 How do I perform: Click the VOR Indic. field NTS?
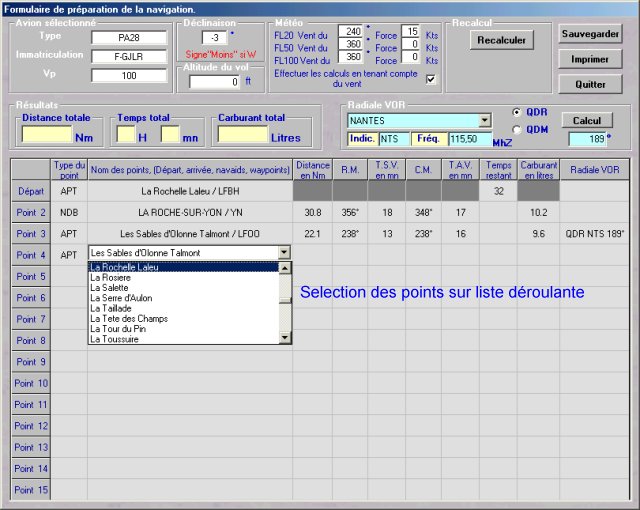click(394, 139)
